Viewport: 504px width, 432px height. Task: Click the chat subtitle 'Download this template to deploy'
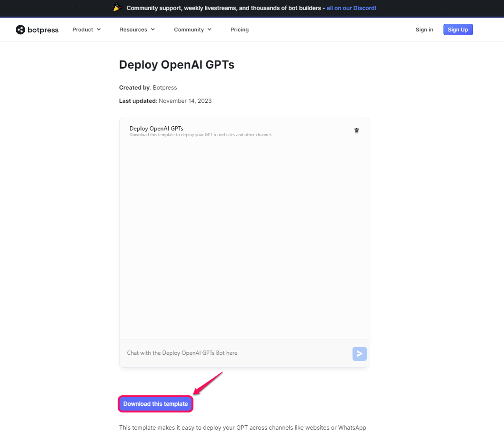point(201,135)
